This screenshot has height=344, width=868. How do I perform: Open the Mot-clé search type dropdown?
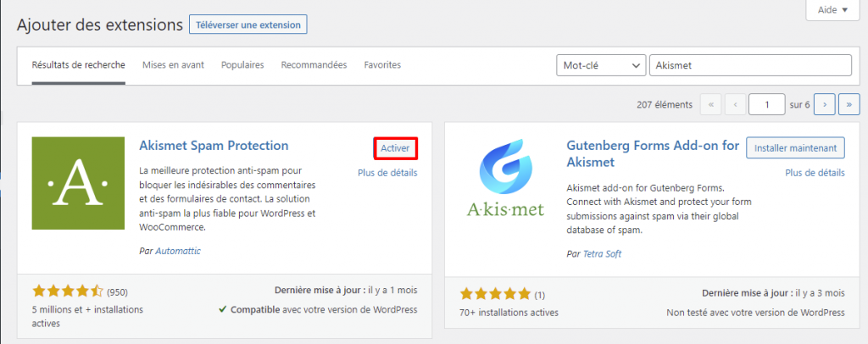click(x=600, y=65)
